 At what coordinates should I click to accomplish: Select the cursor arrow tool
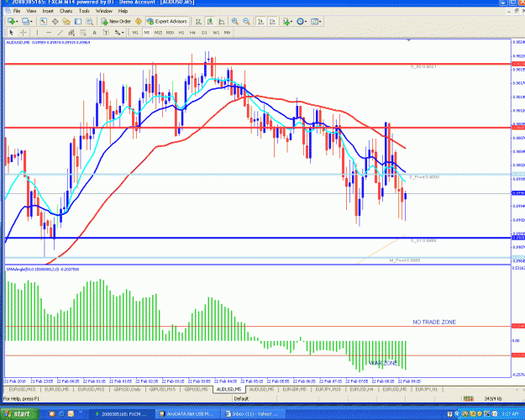11,33
